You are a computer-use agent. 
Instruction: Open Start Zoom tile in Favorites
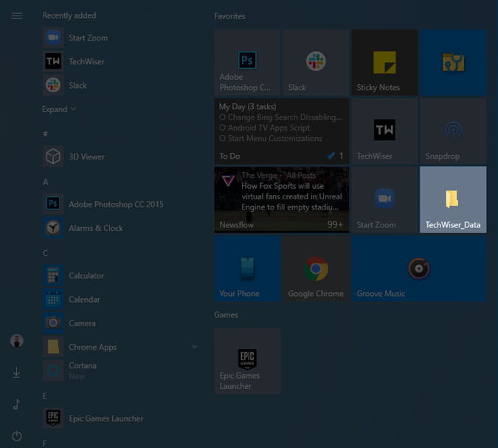tap(384, 200)
